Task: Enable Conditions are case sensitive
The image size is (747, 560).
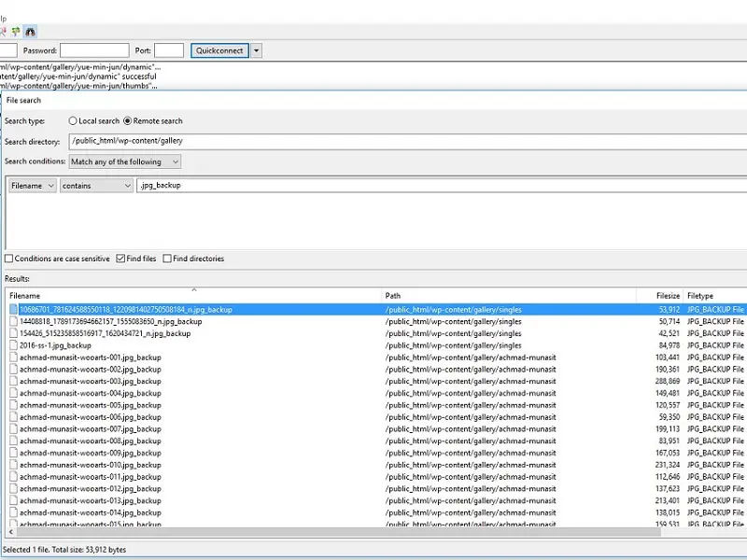Action: (9, 259)
